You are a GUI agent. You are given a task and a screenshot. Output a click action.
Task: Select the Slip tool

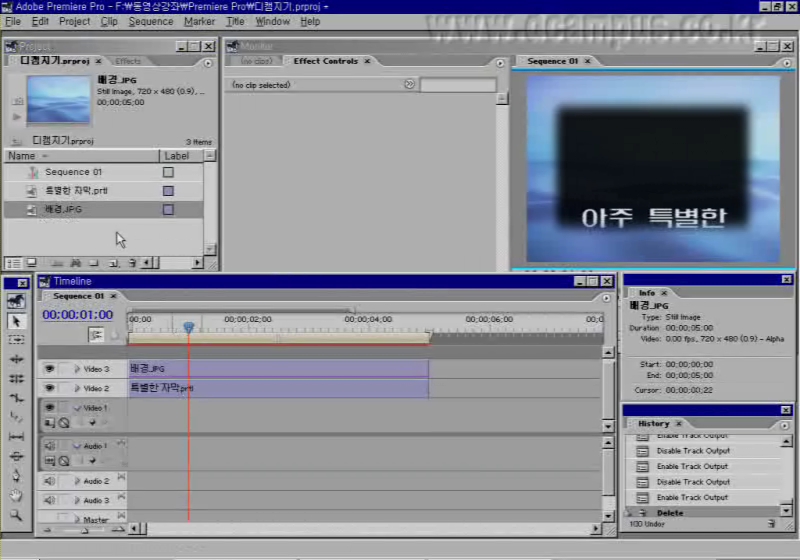pyautogui.click(x=16, y=437)
